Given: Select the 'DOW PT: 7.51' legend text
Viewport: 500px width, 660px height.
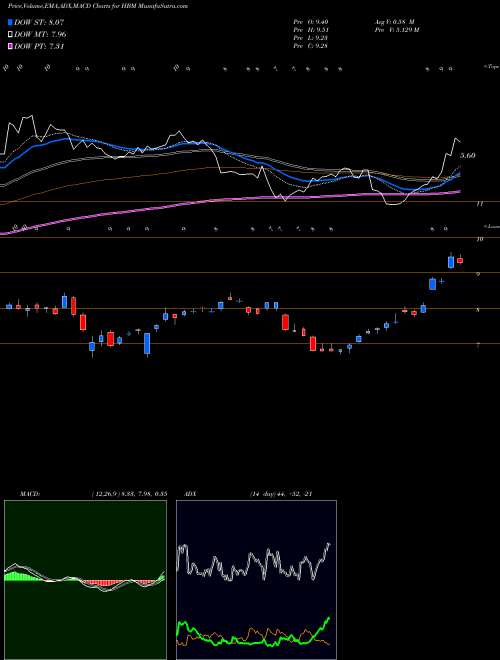Looking at the screenshot, I should point(39,46).
